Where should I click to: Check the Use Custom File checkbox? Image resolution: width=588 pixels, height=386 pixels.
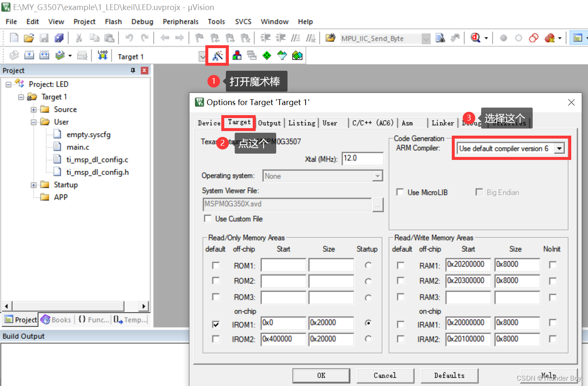click(207, 219)
